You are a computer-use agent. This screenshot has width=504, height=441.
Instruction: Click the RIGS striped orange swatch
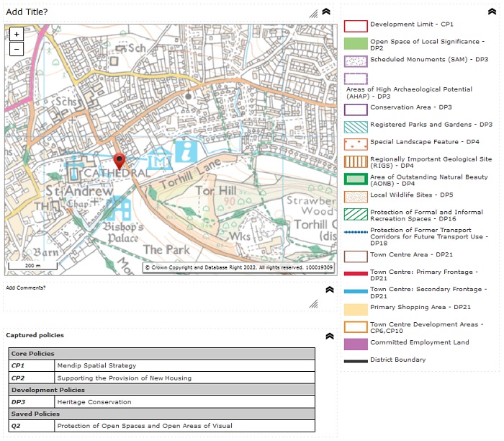click(356, 161)
